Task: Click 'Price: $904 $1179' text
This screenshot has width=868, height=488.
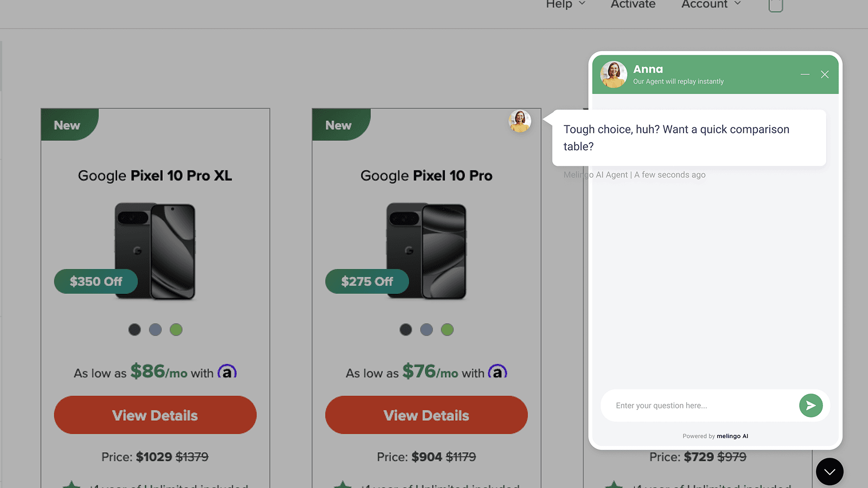Action: tap(426, 457)
